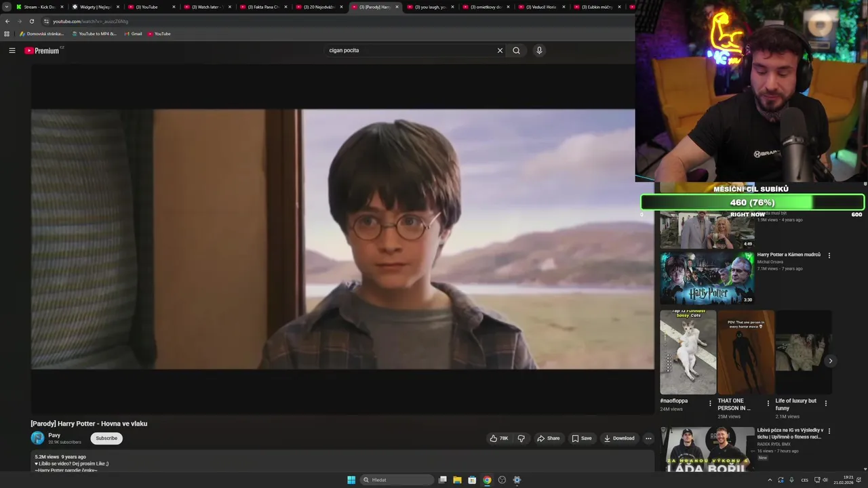Switch to the Widgety tab
This screenshot has width=868, height=488.
pos(96,7)
